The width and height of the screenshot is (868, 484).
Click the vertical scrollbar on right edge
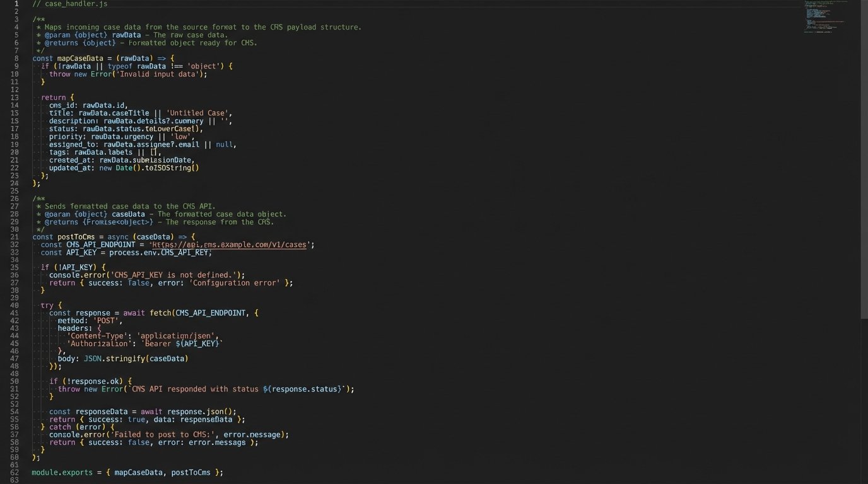coord(864,158)
